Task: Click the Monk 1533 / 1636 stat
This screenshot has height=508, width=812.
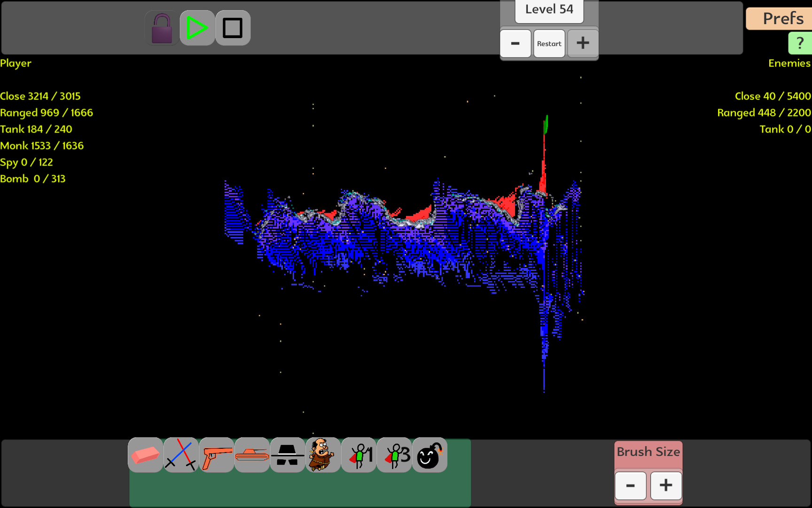Action: pos(42,146)
